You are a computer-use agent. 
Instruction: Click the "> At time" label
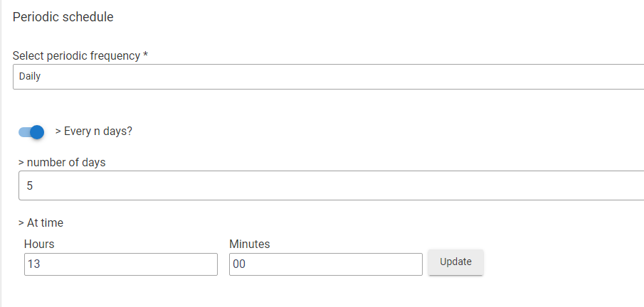click(41, 222)
